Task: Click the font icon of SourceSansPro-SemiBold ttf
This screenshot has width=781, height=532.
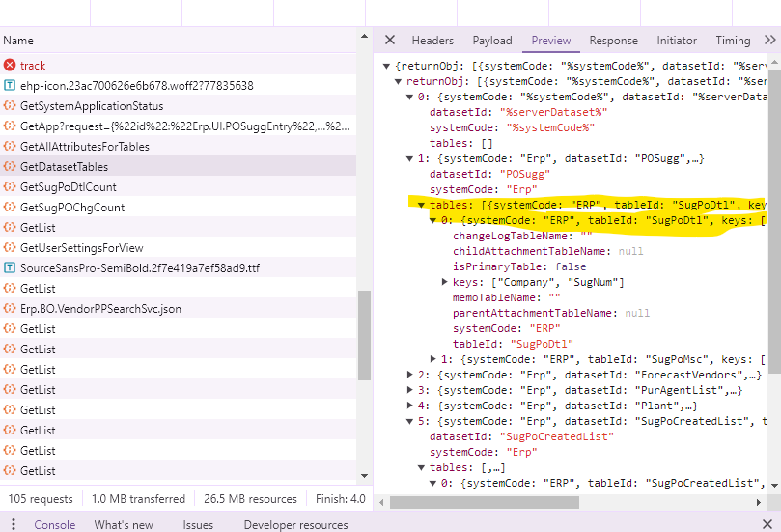Action: click(10, 268)
